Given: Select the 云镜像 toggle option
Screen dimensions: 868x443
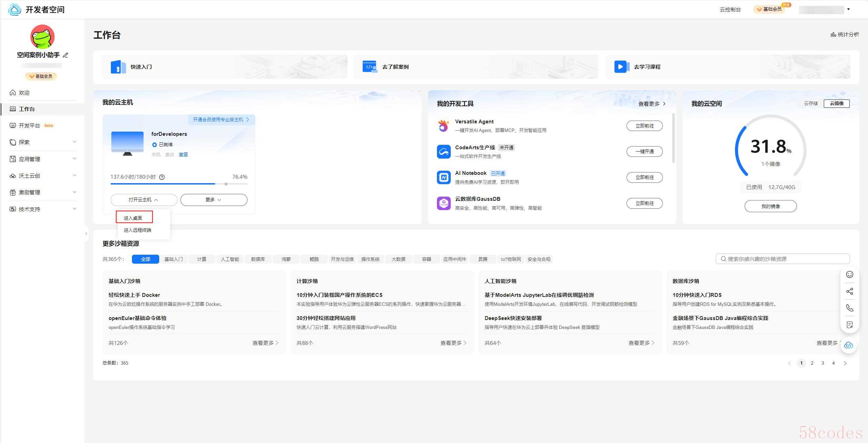Looking at the screenshot, I should coord(836,104).
